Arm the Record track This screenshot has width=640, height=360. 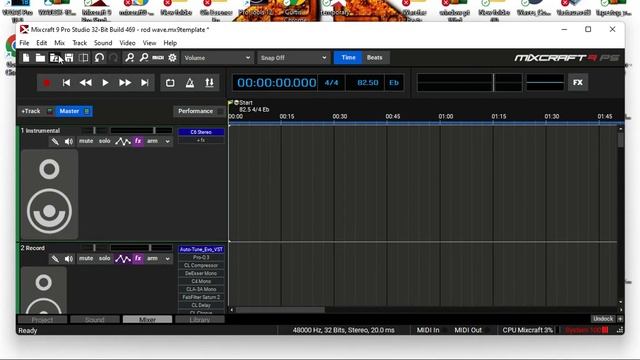tap(152, 258)
